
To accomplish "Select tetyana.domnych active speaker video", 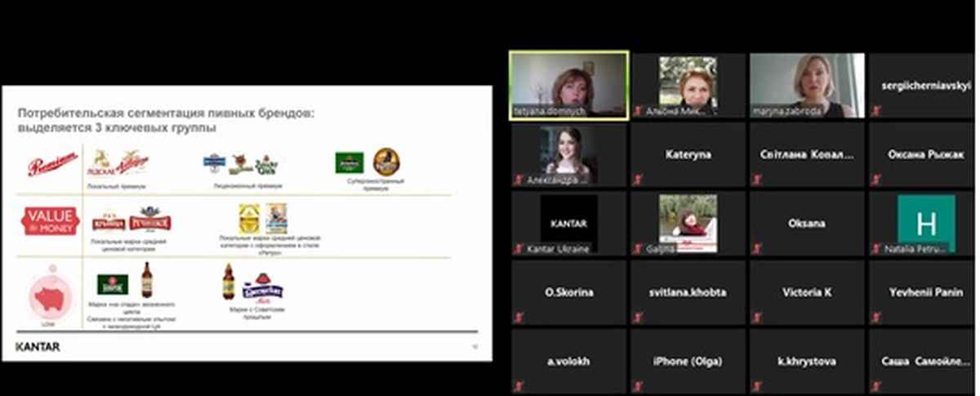I will click(x=568, y=86).
